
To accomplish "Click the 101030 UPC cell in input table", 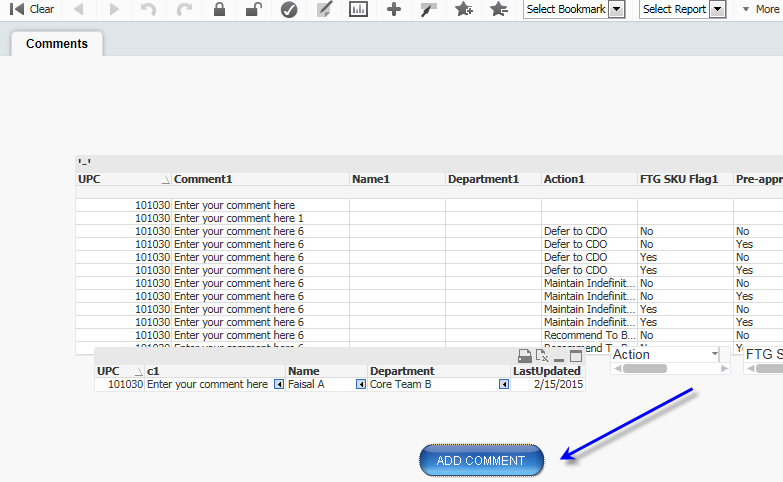I will click(x=120, y=384).
